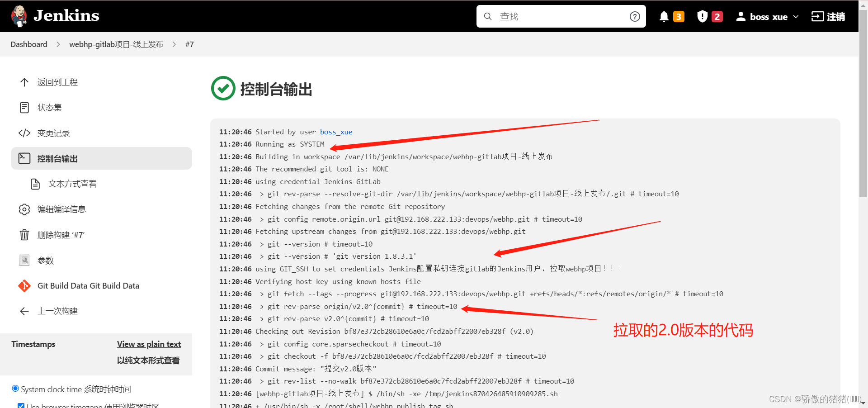Click the page vertical scrollbar
The width and height of the screenshot is (868, 408).
click(863, 104)
